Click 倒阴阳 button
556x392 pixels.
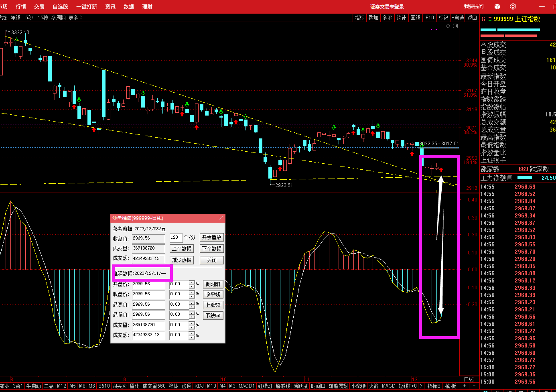(x=213, y=284)
